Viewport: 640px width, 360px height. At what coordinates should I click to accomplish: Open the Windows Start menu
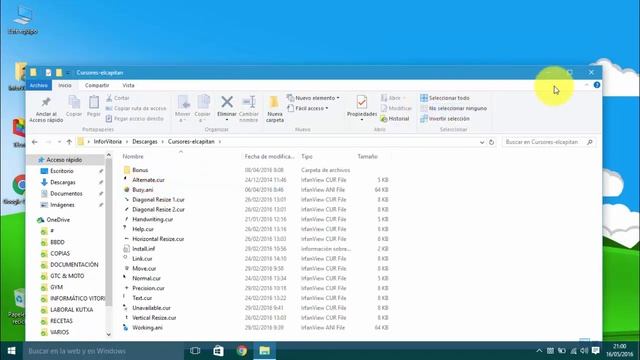click(x=11, y=351)
